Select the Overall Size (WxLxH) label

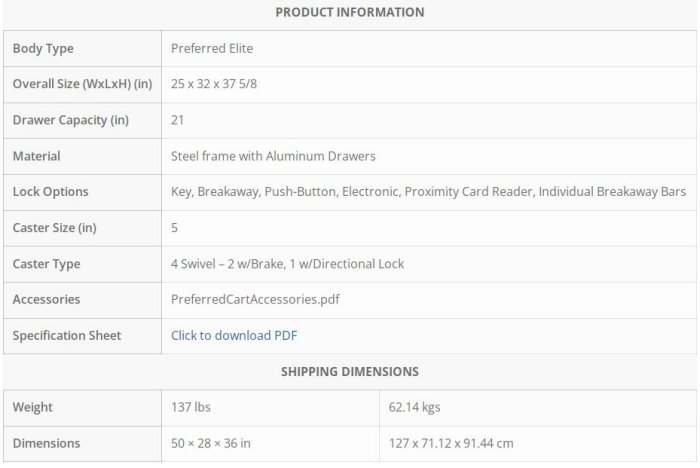coord(82,84)
